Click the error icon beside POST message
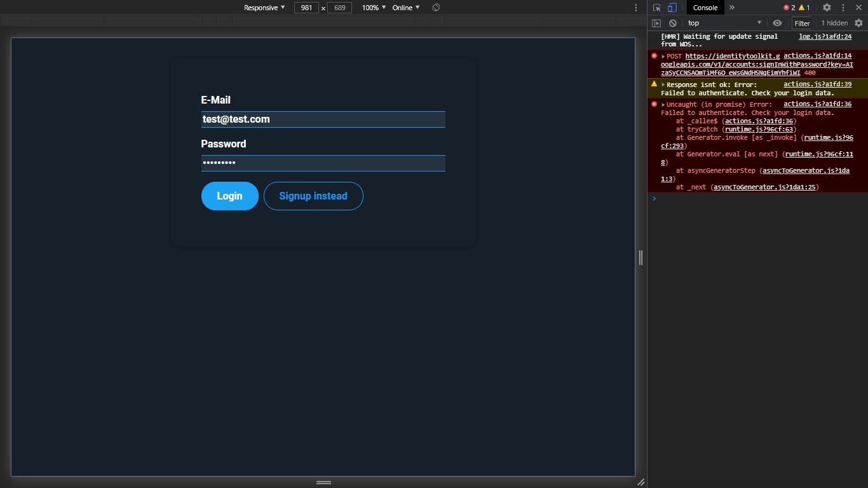The height and width of the screenshot is (488, 868). [x=654, y=56]
